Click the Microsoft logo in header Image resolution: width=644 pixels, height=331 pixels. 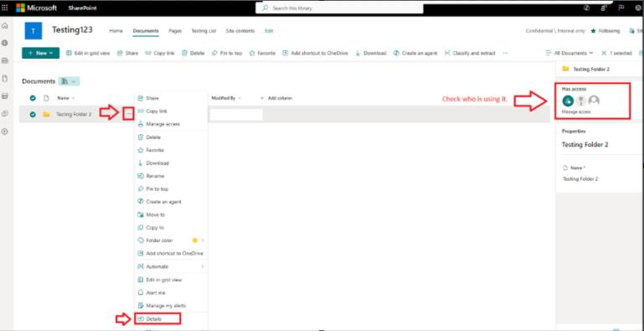point(36,8)
